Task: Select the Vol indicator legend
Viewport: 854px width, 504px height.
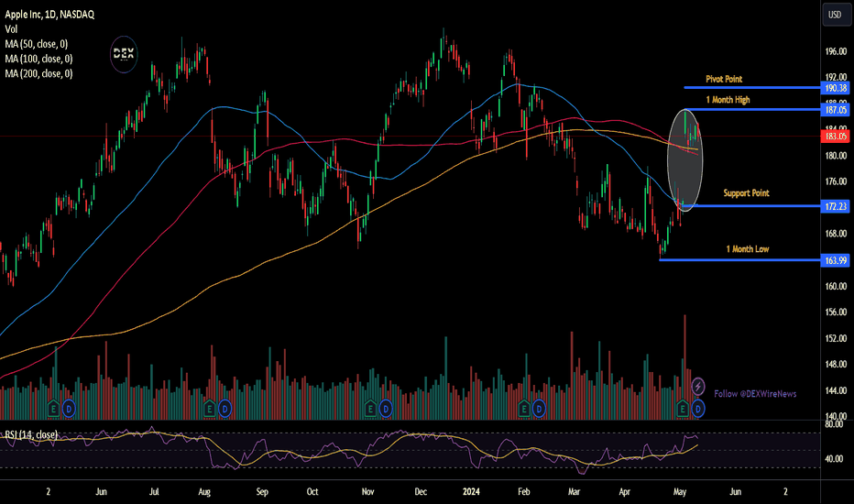Action: tap(11, 29)
